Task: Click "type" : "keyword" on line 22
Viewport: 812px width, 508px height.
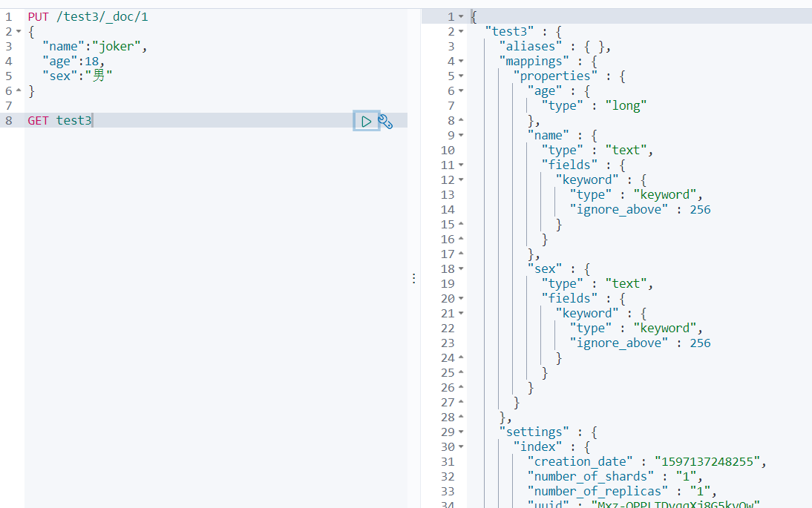Action: tap(636, 329)
